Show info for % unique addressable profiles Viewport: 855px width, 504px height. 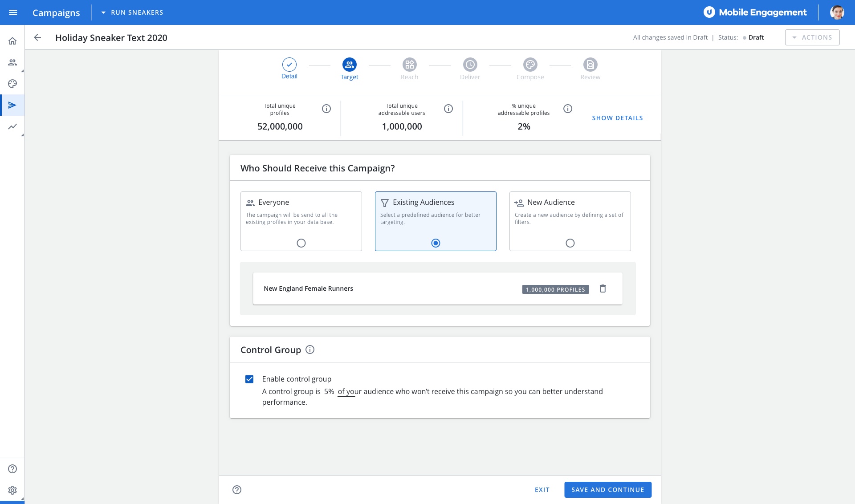(568, 109)
